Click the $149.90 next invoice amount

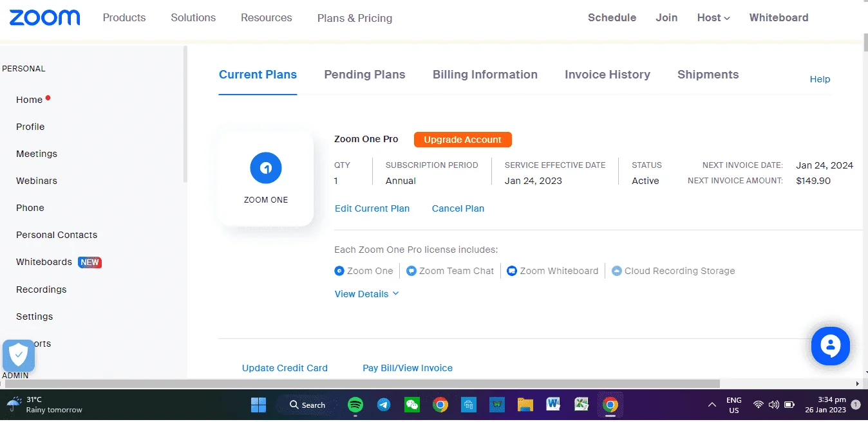coord(813,181)
